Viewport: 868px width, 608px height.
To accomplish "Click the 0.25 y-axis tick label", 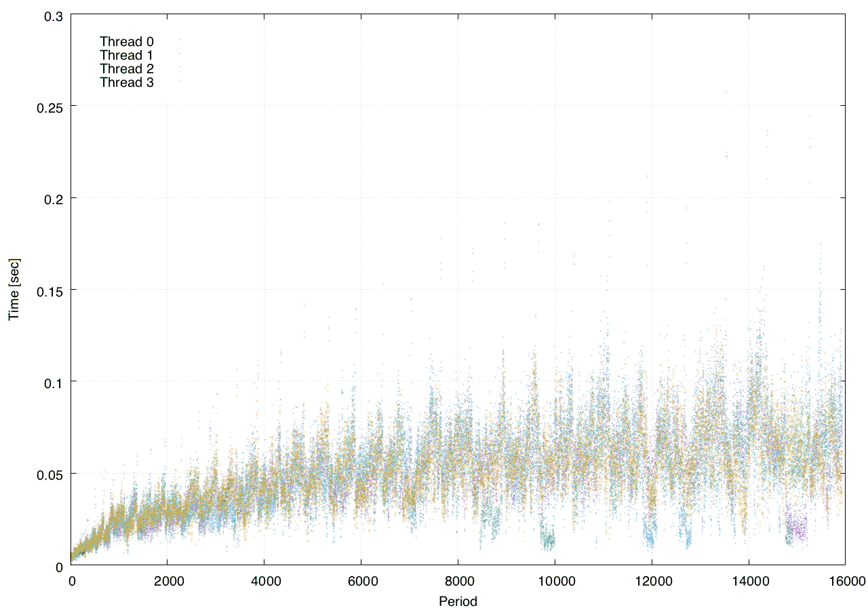I will pos(50,107).
